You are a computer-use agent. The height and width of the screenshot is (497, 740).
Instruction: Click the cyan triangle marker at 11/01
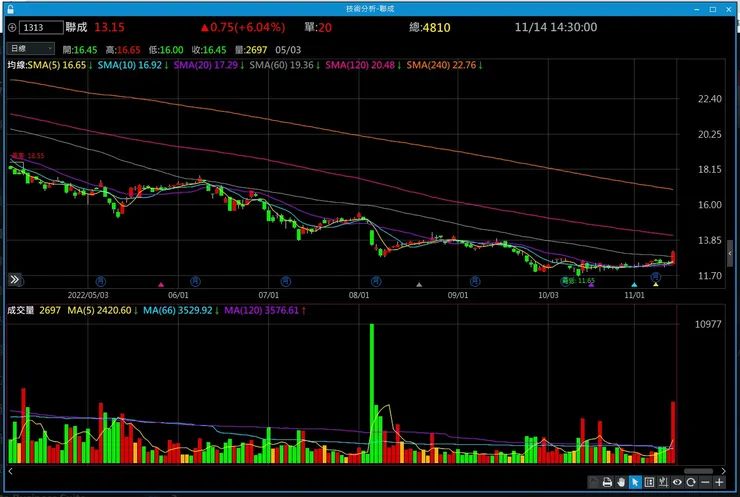634,285
